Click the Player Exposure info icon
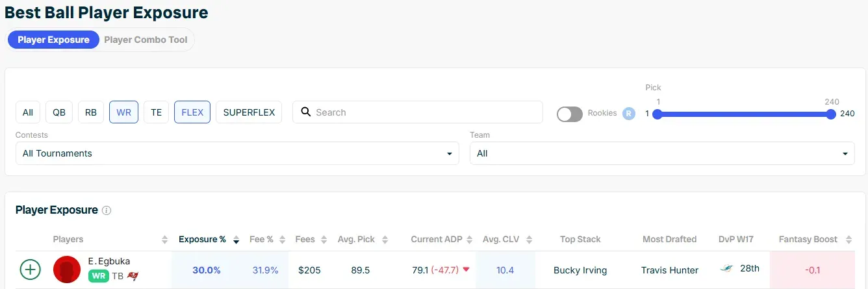868x289 pixels. point(107,210)
